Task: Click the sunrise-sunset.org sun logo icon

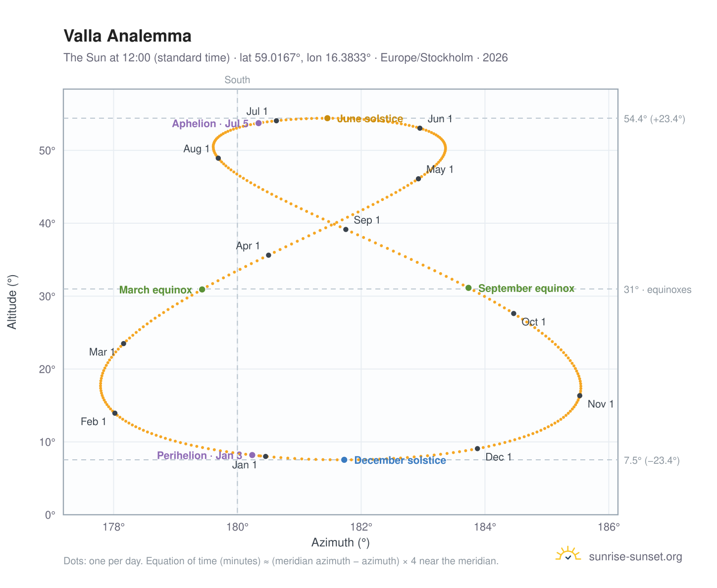Action: pyautogui.click(x=568, y=554)
